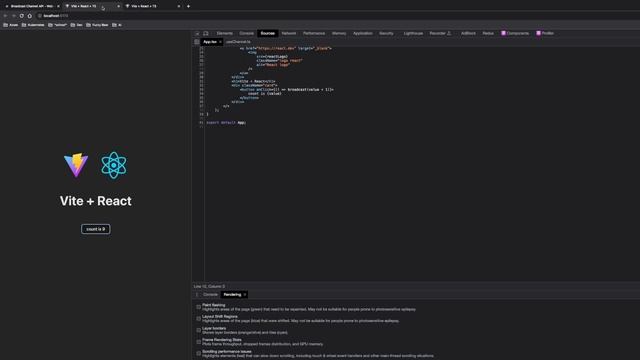Click the 'export default App' code line
The width and height of the screenshot is (640, 360).
tap(226, 122)
